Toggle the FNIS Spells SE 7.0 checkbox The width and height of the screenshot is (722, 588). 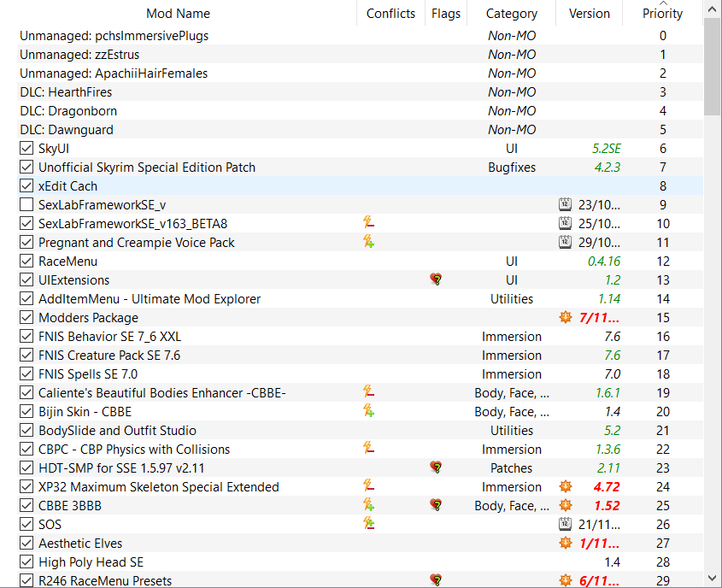coord(26,373)
